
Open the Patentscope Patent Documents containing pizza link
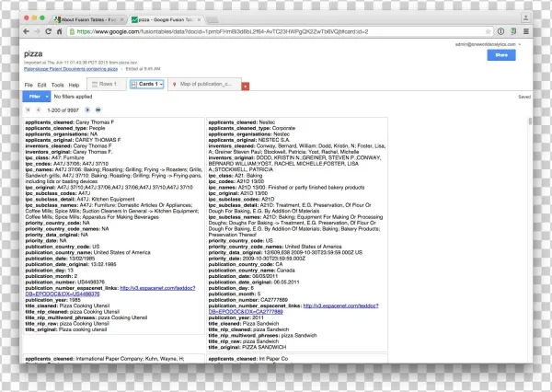(71, 69)
